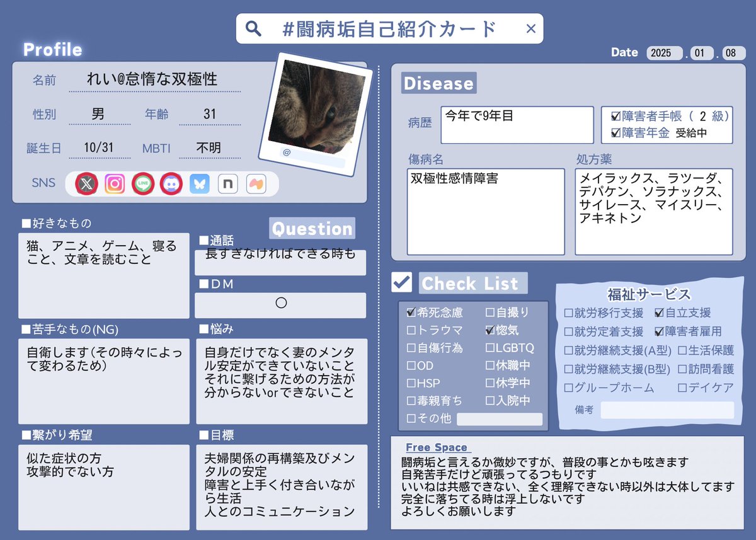Click the Date year field 2025
The image size is (756, 540).
click(665, 53)
